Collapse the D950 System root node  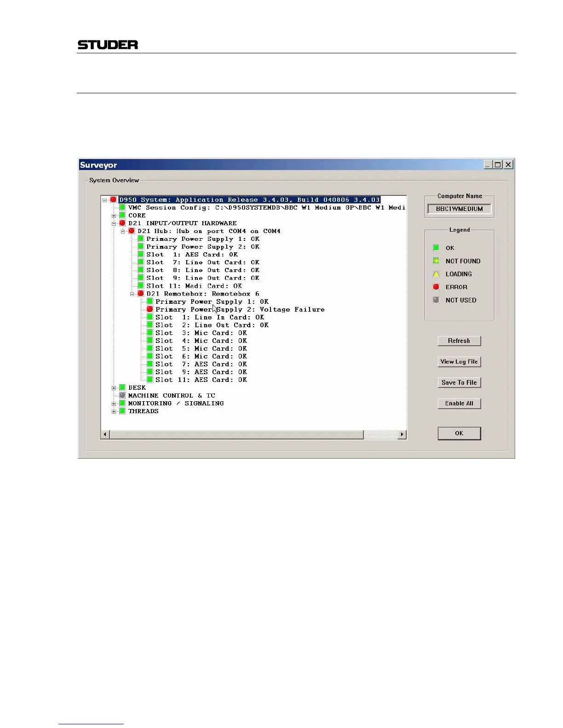click(105, 200)
